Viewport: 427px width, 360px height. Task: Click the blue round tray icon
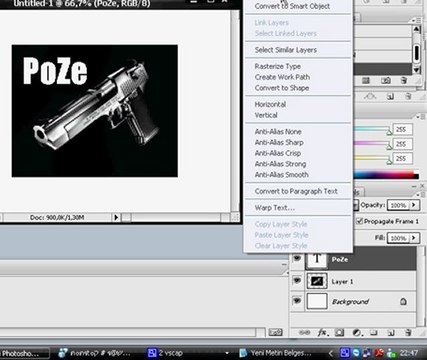click(356, 353)
